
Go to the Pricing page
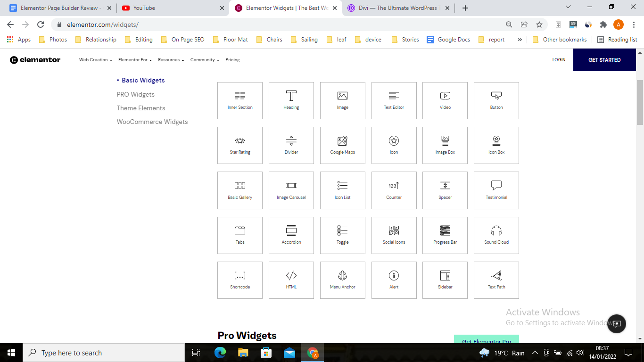click(232, 60)
